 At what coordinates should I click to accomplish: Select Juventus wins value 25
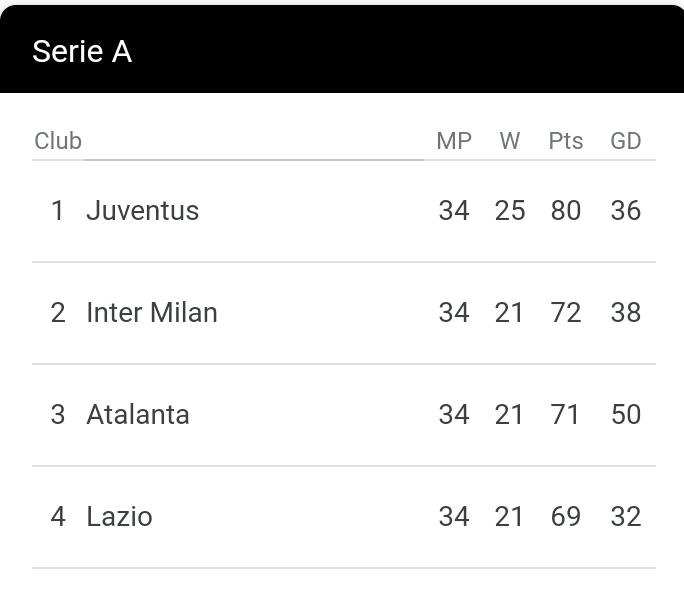(510, 211)
